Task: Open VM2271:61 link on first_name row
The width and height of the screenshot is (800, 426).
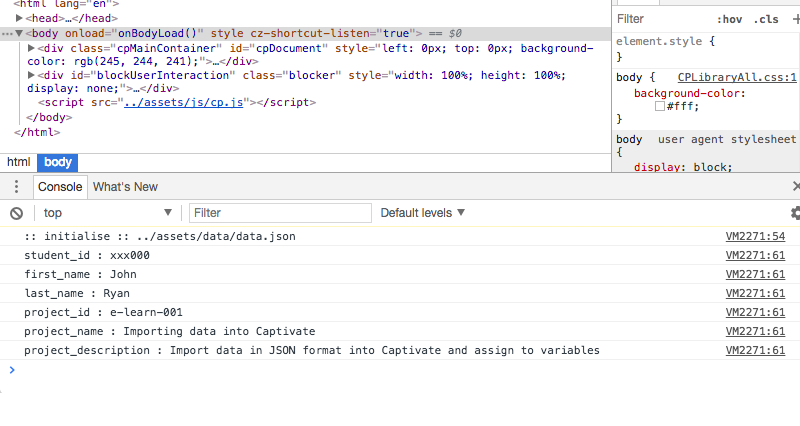Action: pos(755,274)
